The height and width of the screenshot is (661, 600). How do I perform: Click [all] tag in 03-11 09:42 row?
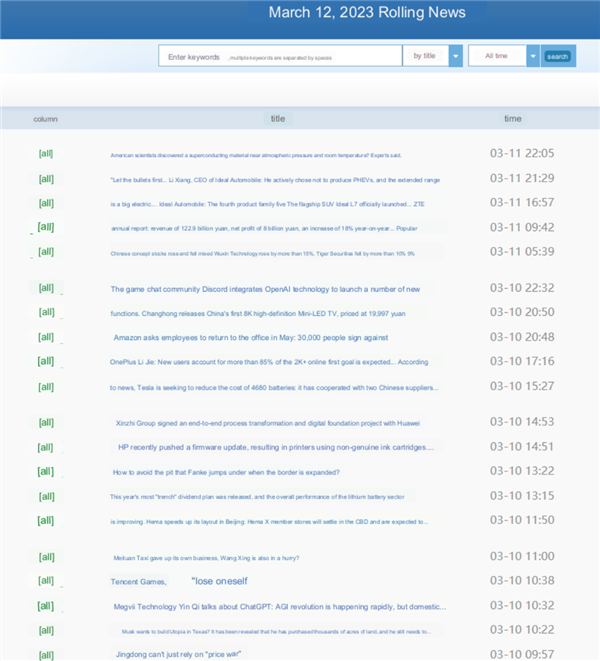pyautogui.click(x=46, y=227)
